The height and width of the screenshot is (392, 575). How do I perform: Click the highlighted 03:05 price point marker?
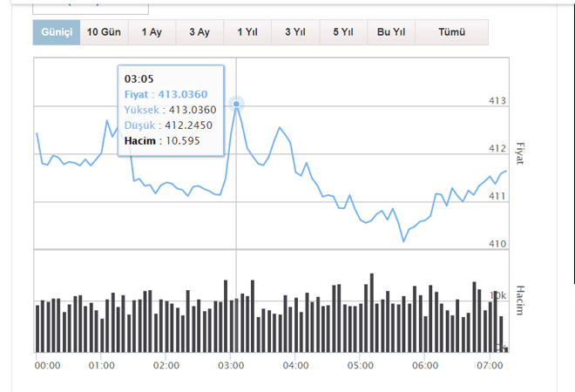click(x=236, y=105)
